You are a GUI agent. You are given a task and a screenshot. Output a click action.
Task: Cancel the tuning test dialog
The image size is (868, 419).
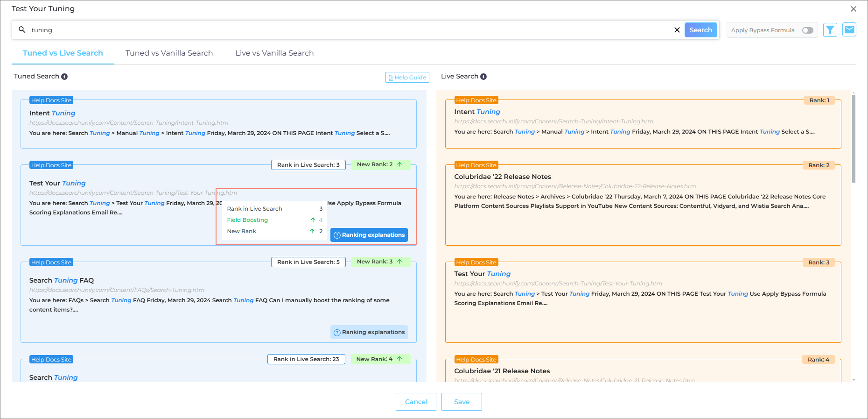(x=416, y=402)
